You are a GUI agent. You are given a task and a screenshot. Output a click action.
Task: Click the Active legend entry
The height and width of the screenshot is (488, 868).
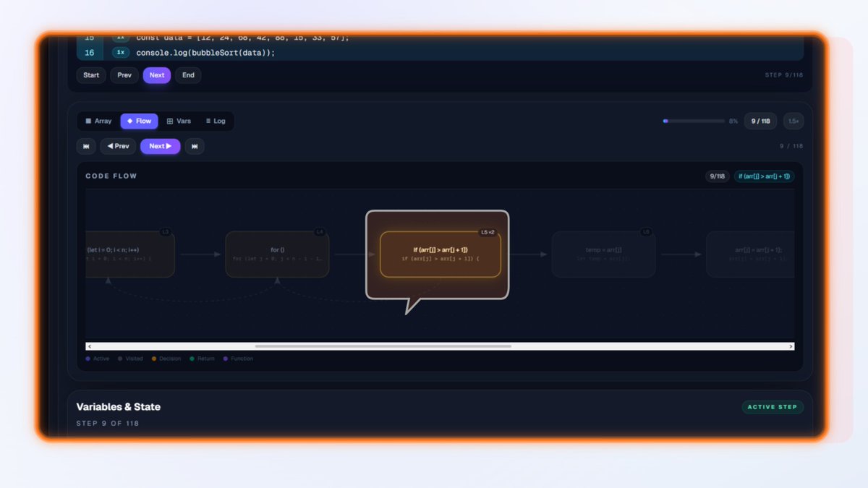tap(98, 359)
